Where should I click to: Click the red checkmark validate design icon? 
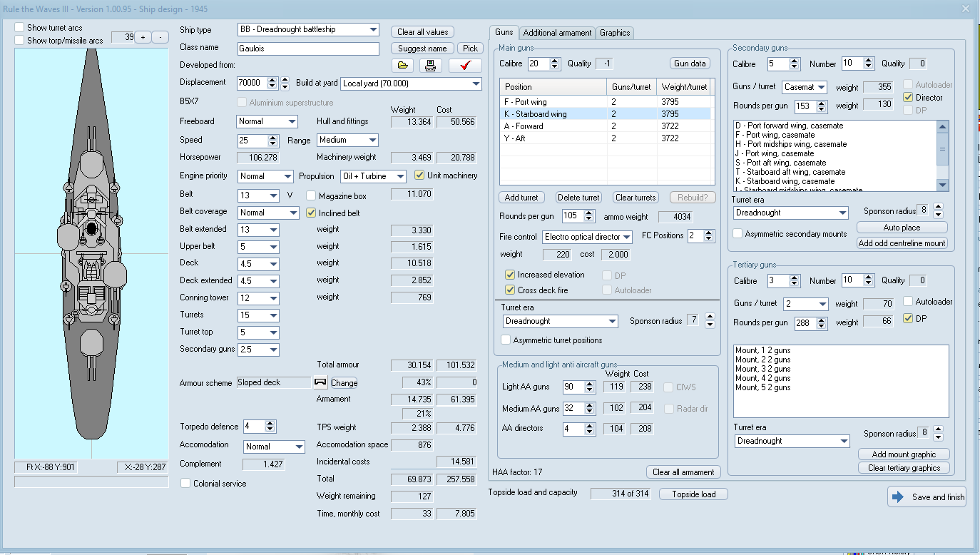(465, 66)
